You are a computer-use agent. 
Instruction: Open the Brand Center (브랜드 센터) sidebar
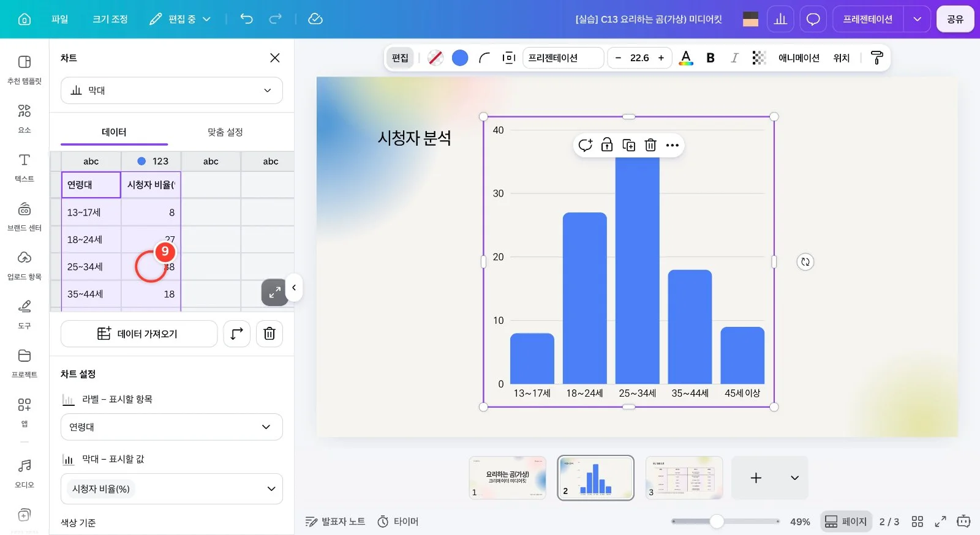coord(24,216)
